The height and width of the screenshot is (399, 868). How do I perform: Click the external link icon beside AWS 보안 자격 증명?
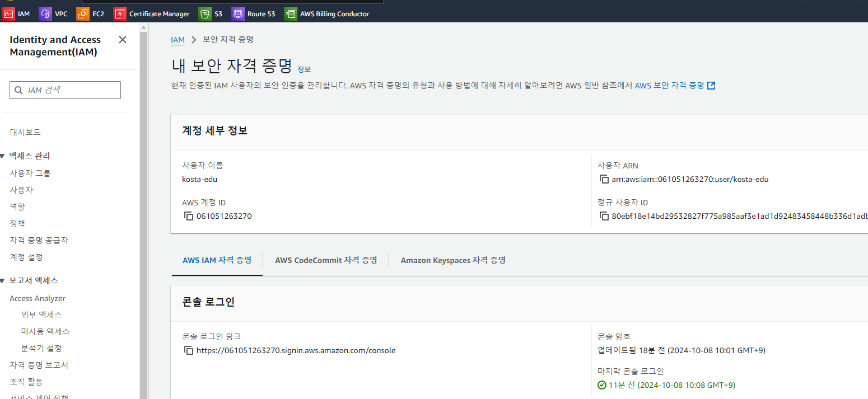click(x=712, y=86)
